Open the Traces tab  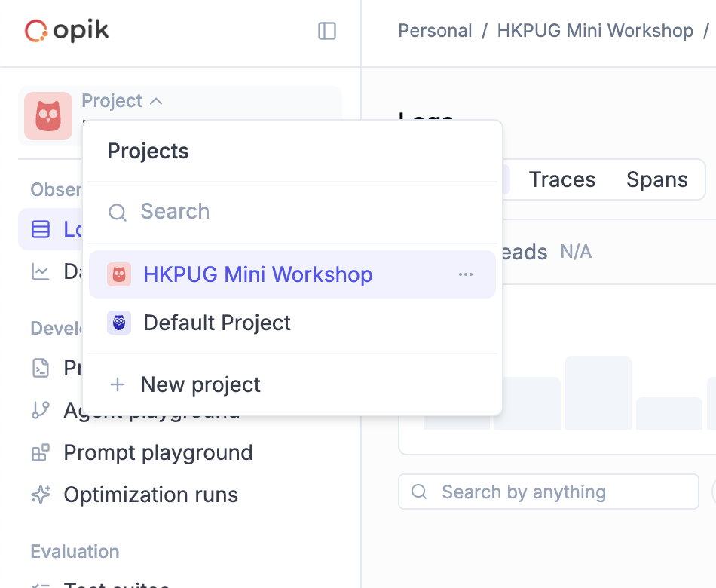[x=562, y=179]
